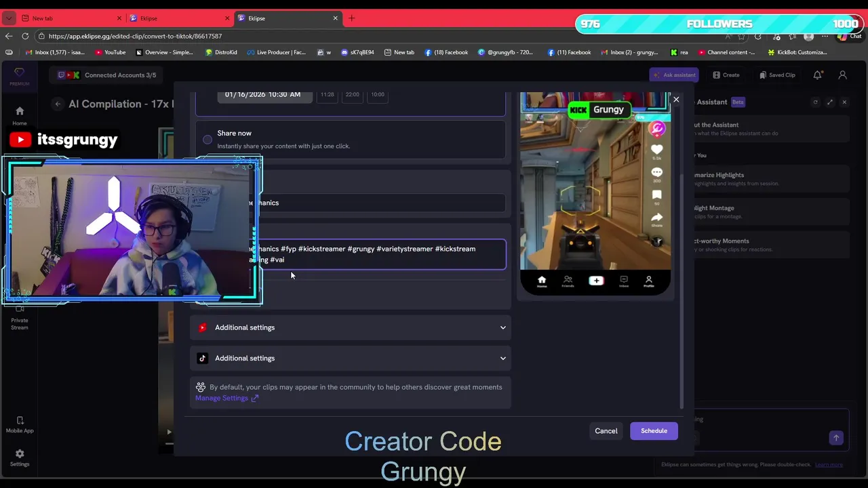This screenshot has height=488, width=868.
Task: Play the video behind the dialog
Action: (169, 432)
